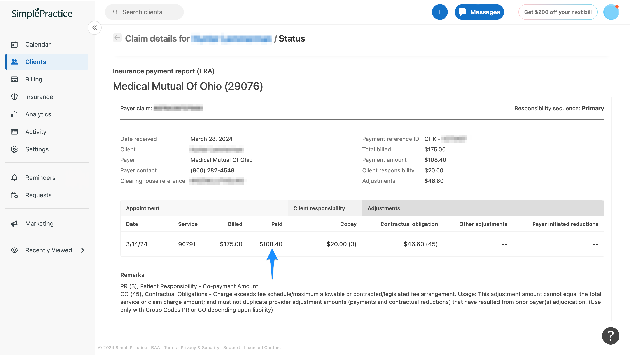The width and height of the screenshot is (630, 364).
Task: Click the Calendar icon in sidebar
Action: (x=14, y=44)
